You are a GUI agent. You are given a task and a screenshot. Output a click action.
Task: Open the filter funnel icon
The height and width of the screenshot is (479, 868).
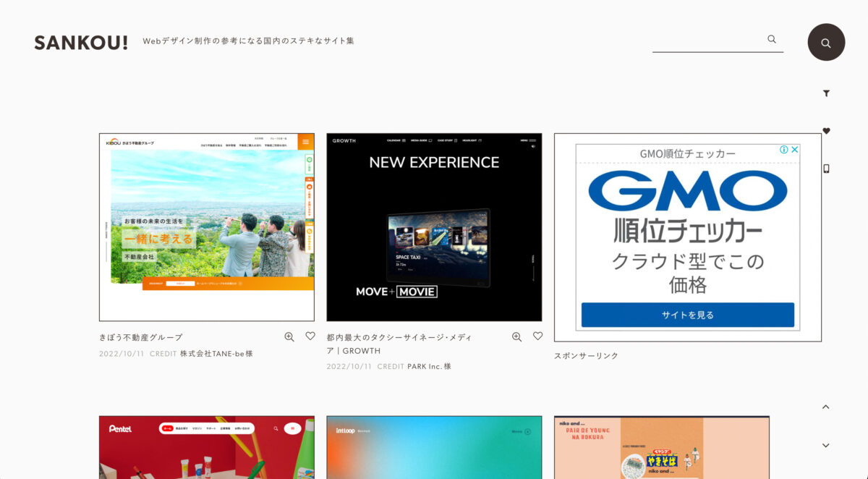coord(826,93)
